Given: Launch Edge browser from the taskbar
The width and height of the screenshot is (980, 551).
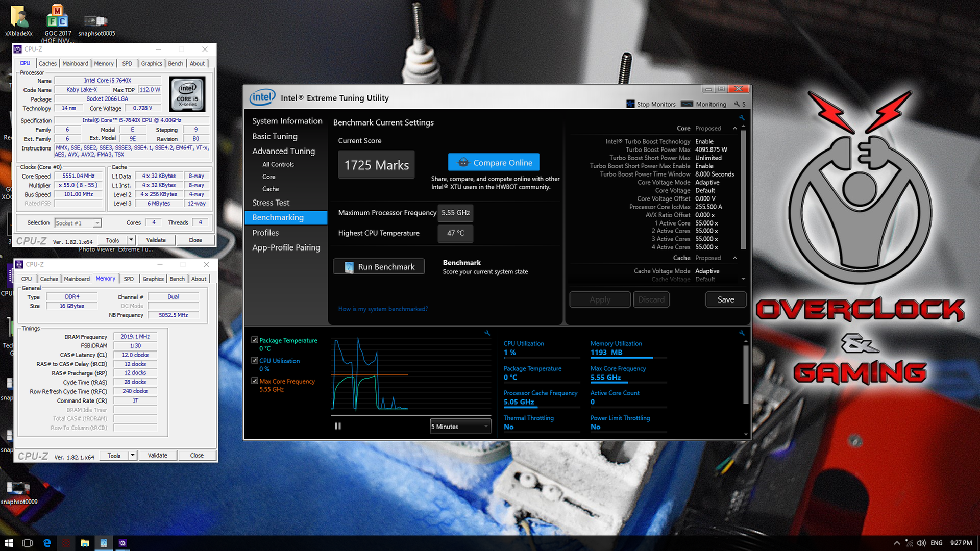Looking at the screenshot, I should pos(47,543).
